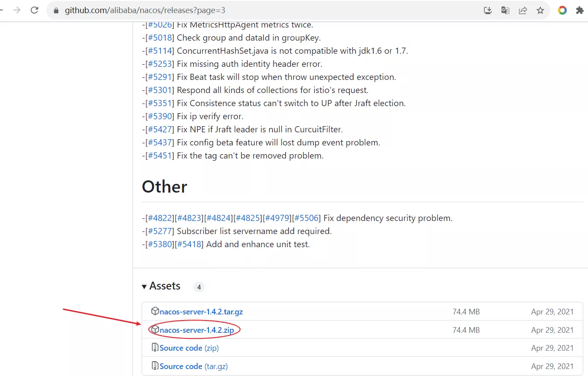Open issue #5114 link

(159, 51)
